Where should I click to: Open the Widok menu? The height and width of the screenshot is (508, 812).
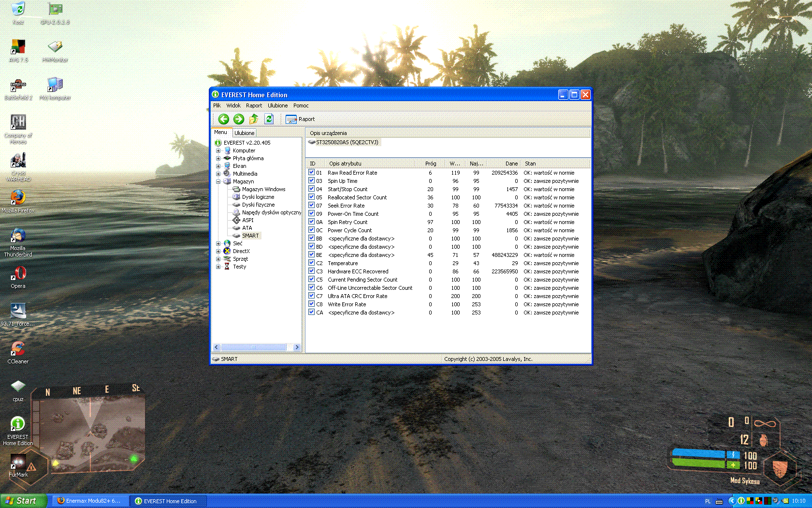[233, 105]
